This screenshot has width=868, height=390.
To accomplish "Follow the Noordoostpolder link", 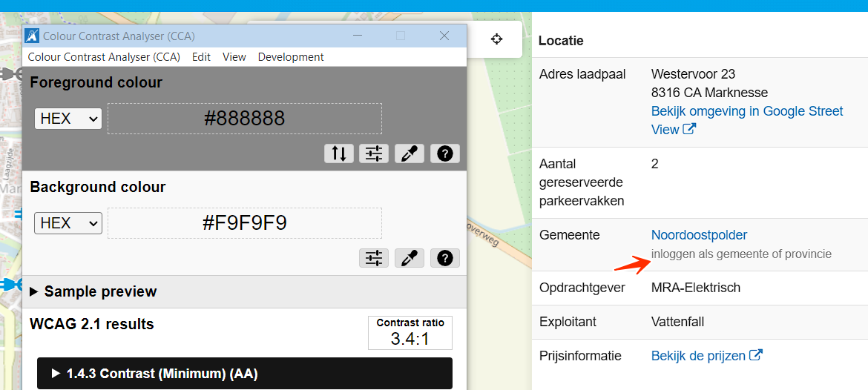I will pos(699,235).
